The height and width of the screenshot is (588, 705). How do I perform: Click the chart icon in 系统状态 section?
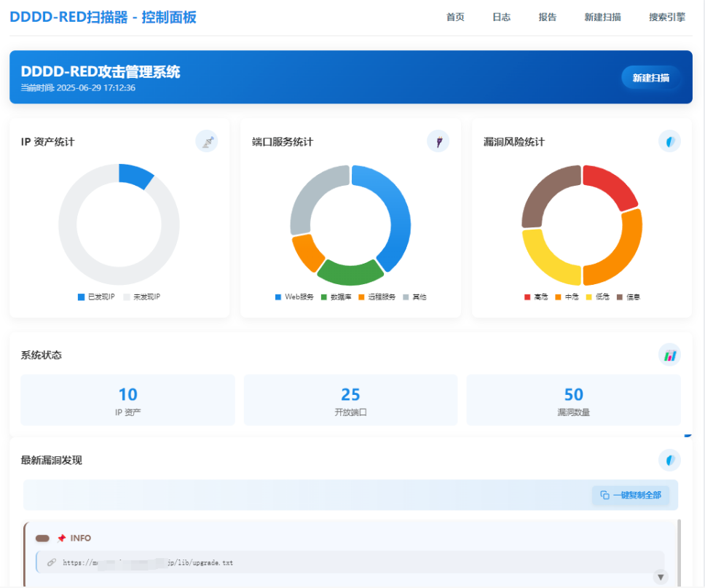(669, 355)
